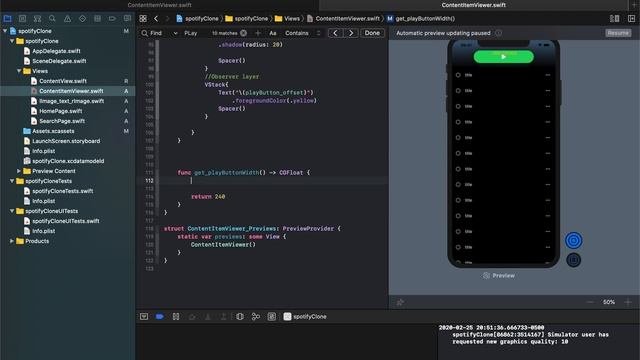This screenshot has width=640, height=360.
Task: Click Views in the jump bar
Action: [x=287, y=18]
